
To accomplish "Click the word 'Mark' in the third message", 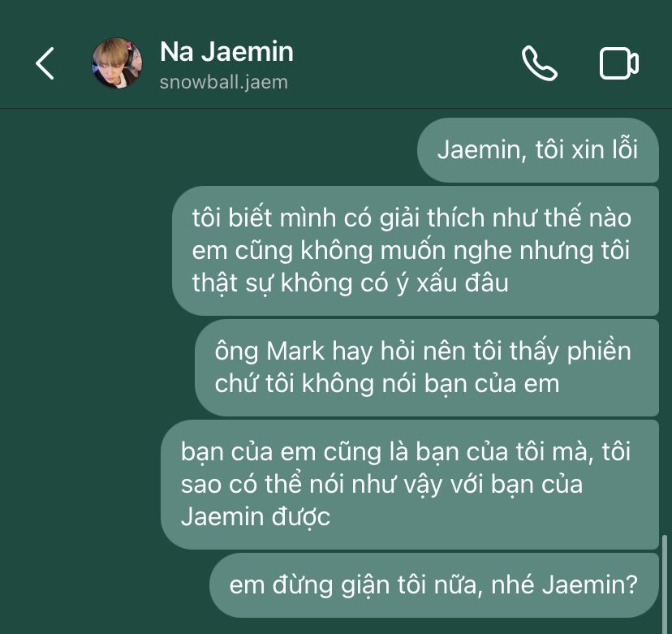I will (x=295, y=351).
